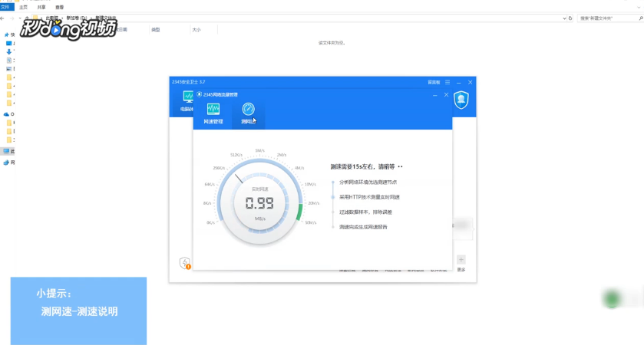This screenshot has height=345, width=644.
Task: Go forward using Explorer's forward arrow
Action: [12, 18]
